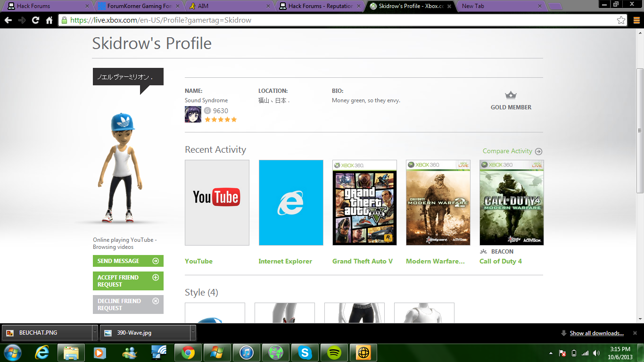Click the browser Forward arrow
This screenshot has height=362, width=644.
click(x=22, y=20)
